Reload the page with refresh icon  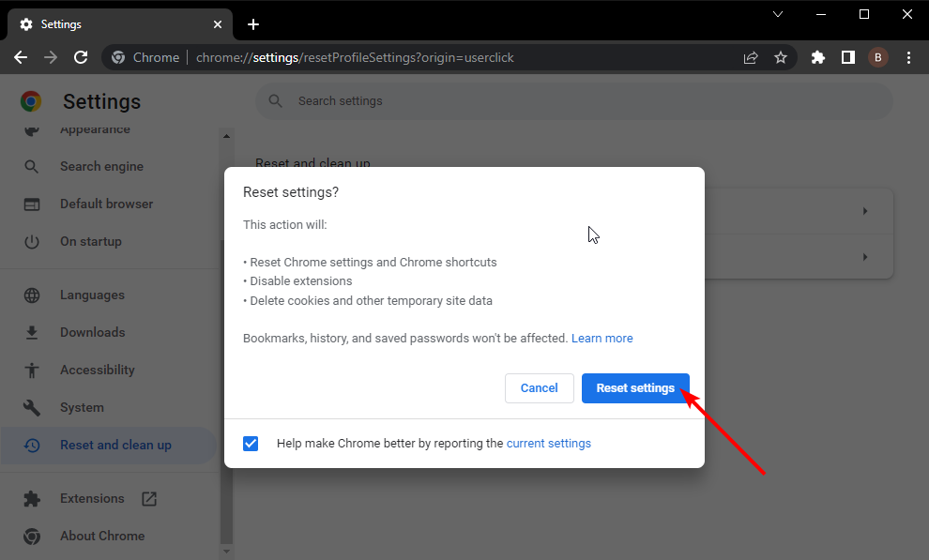click(81, 57)
